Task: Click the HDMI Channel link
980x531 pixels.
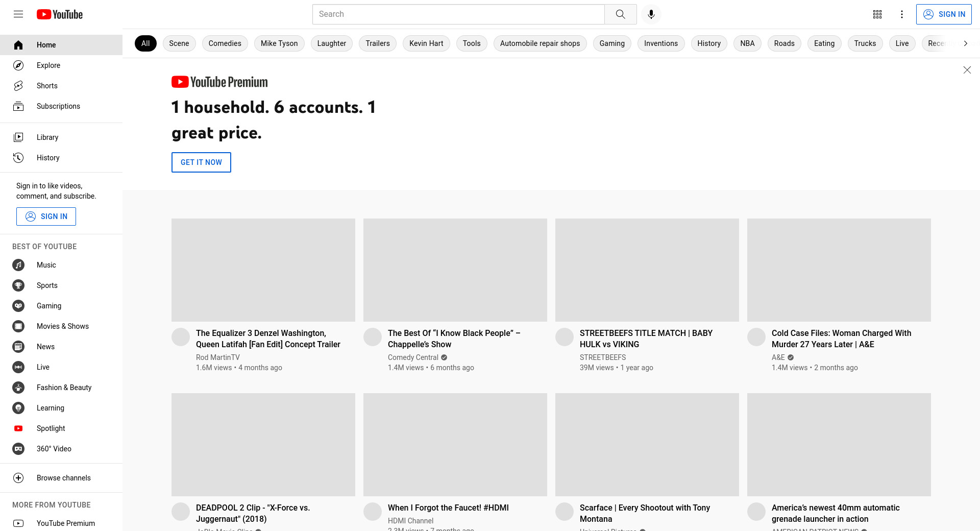Action: 410,521
